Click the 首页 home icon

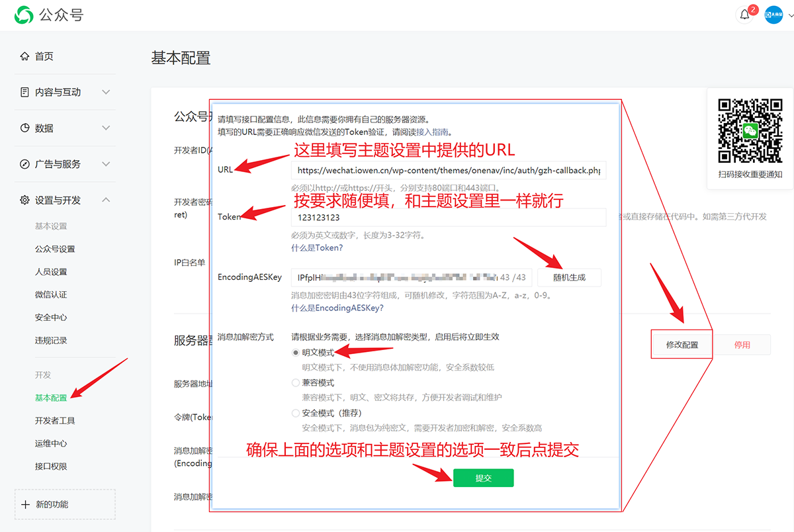24,56
